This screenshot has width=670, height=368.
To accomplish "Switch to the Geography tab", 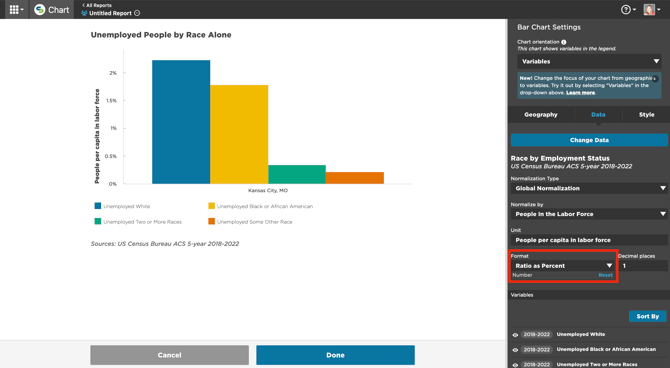I will click(541, 115).
